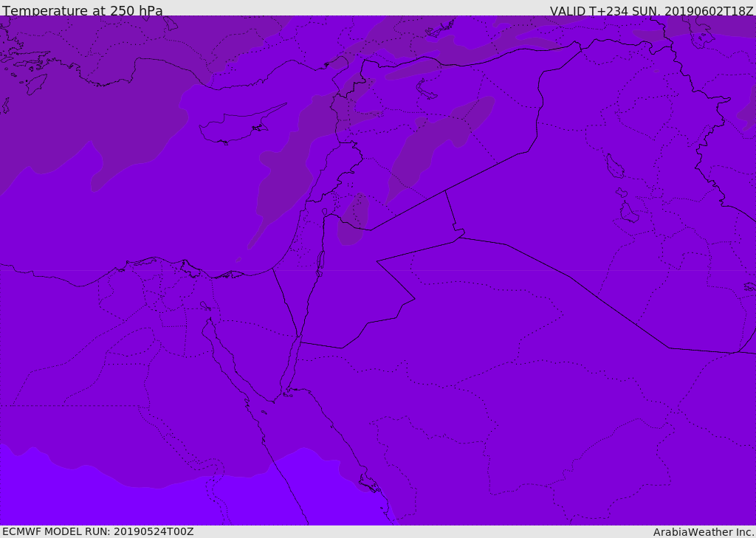Click the island of Cyprus on the map
The image size is (756, 538).
(236, 126)
